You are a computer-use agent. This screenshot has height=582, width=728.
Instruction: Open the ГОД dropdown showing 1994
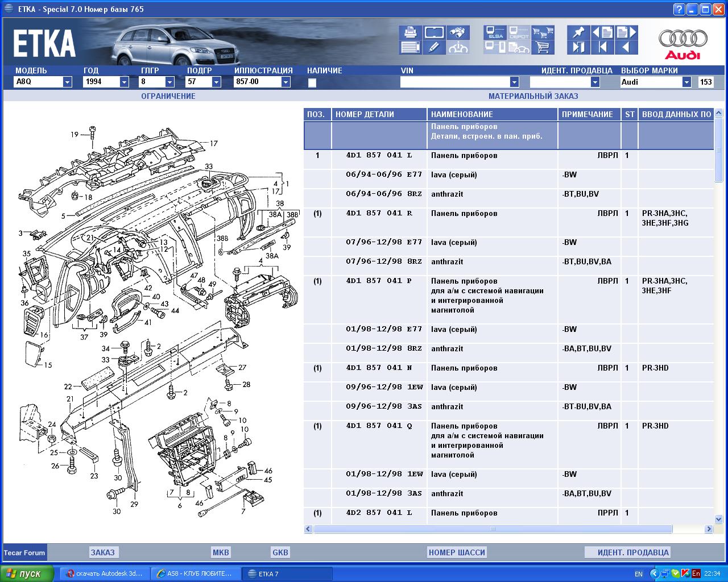pyautogui.click(x=124, y=82)
